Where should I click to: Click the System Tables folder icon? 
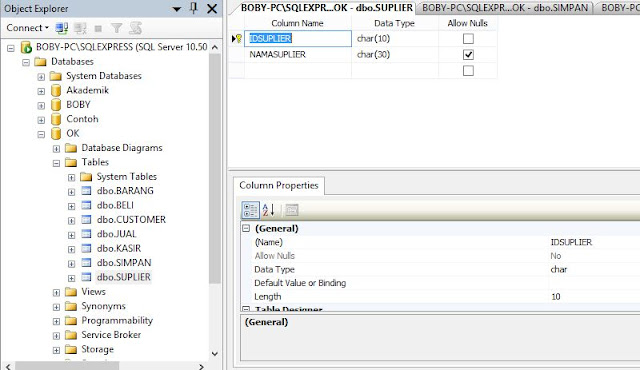[x=86, y=177]
